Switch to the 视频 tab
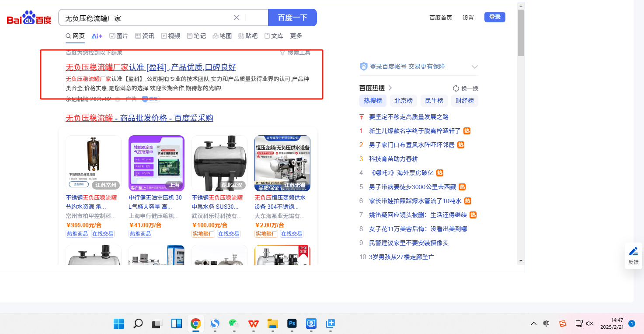This screenshot has width=644, height=334. point(171,36)
